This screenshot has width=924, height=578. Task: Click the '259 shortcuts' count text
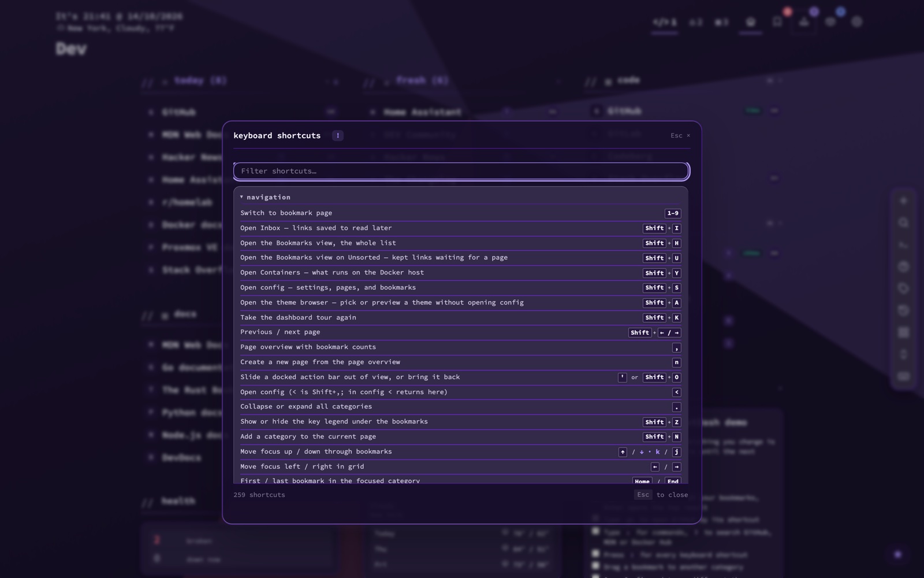[x=259, y=495]
